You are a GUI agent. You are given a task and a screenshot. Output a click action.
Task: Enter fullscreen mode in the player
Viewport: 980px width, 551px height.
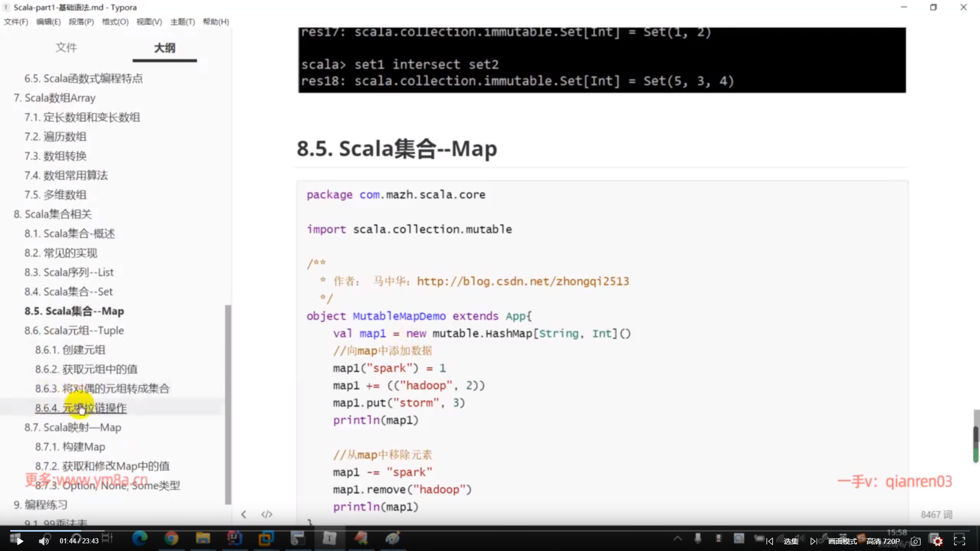click(x=960, y=541)
